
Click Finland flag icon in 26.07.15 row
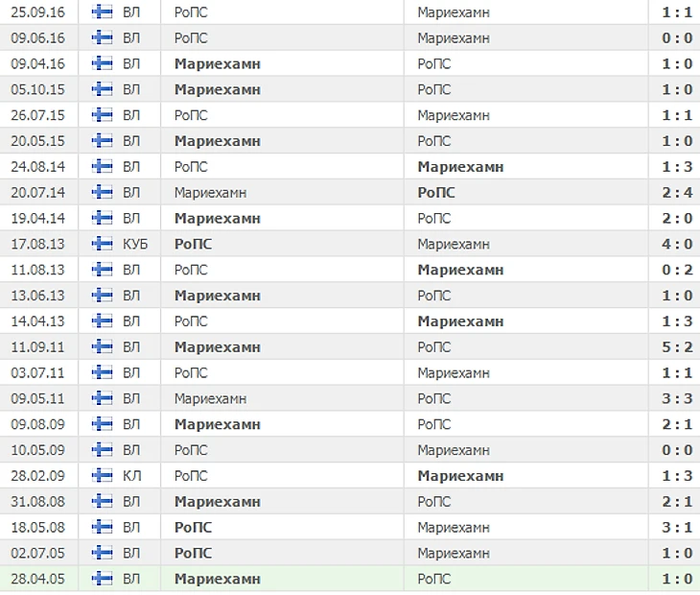tap(102, 115)
